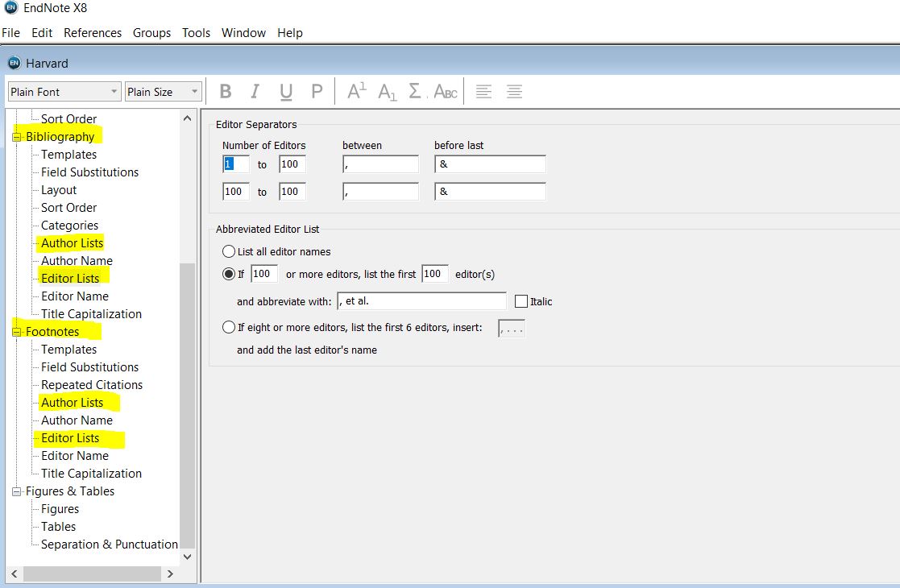Screen dimensions: 900x588
Task: Collapse the Bibliography tree node
Action: pyautogui.click(x=17, y=137)
